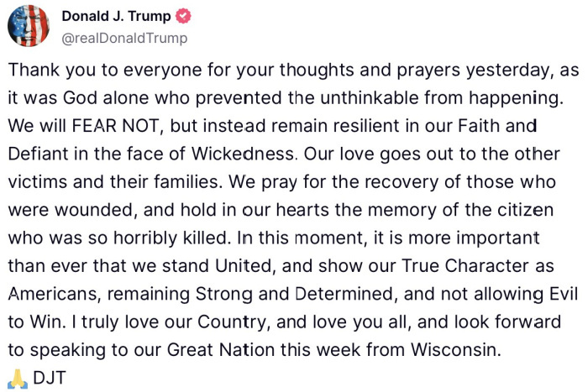The height and width of the screenshot is (392, 588).
Task: Open the profile avatar picture
Action: coord(29,26)
